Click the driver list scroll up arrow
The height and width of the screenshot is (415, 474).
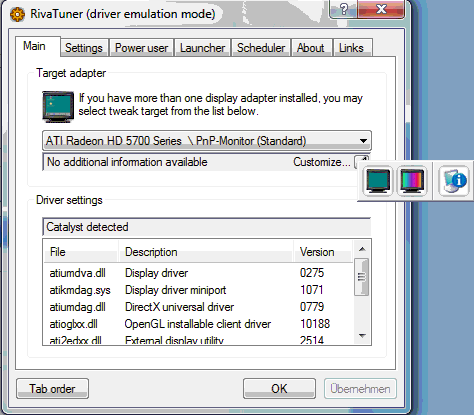tap(362, 249)
